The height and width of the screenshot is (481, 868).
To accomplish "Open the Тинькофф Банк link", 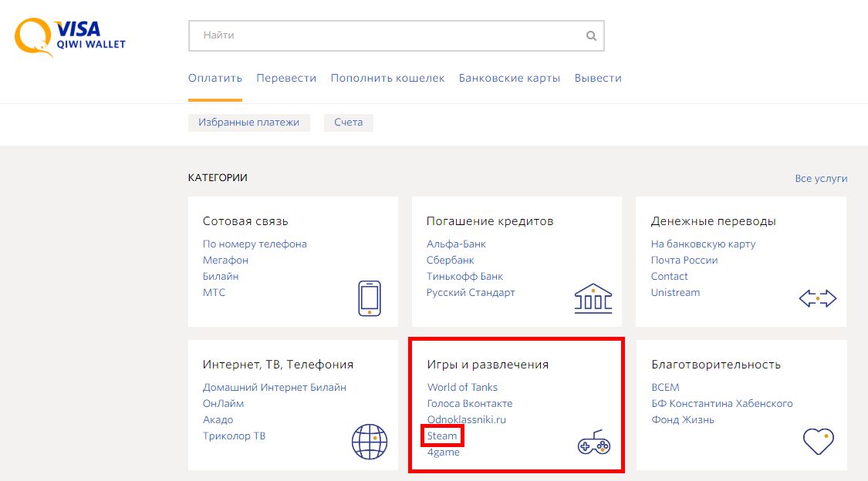I will [x=464, y=276].
